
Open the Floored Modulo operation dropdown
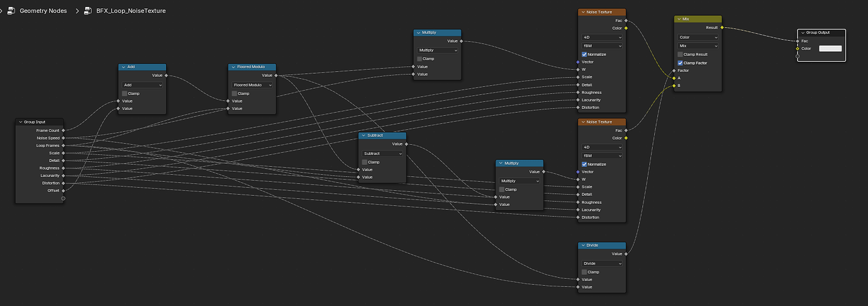[252, 84]
